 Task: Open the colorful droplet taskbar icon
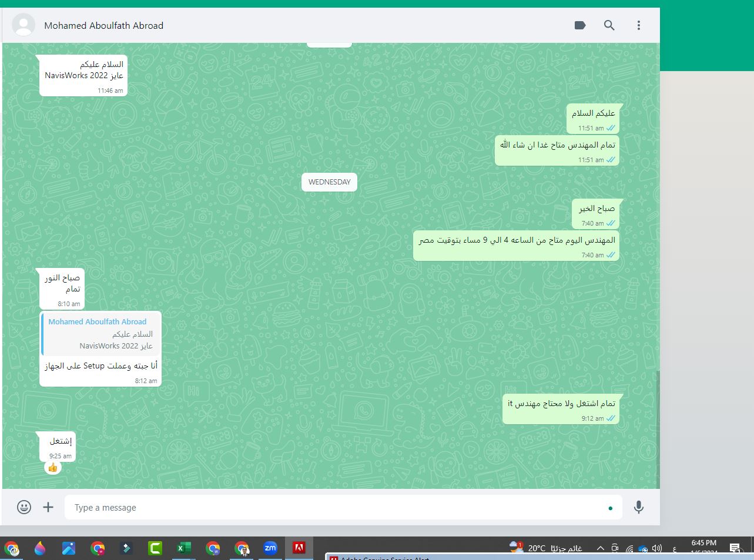[40, 548]
